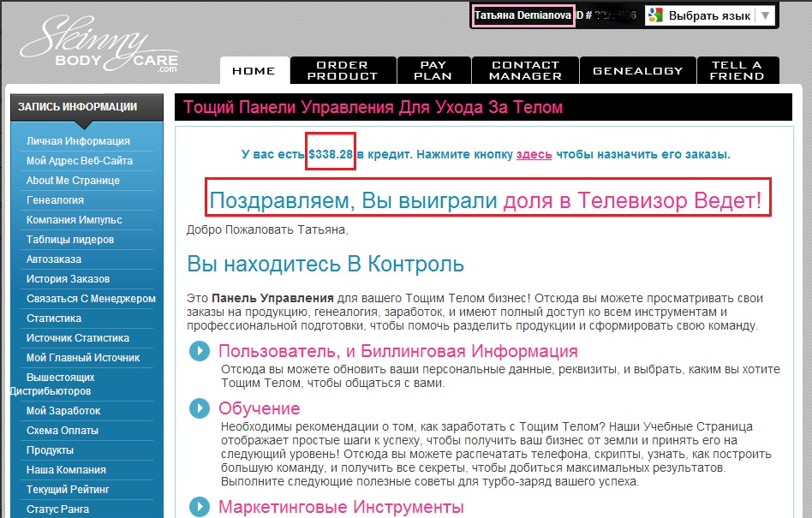Viewport: 812px width, 518px height.
Task: Select Компания Импульс sidebar link
Action: 74,219
